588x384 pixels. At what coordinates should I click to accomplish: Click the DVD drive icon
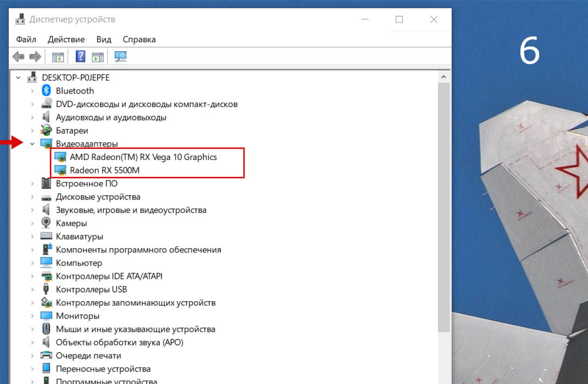46,103
